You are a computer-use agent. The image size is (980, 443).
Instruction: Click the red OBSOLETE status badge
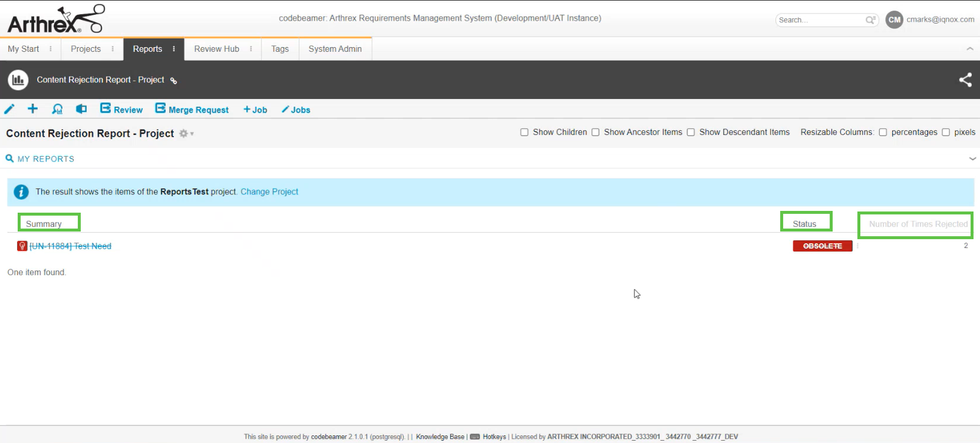point(822,246)
